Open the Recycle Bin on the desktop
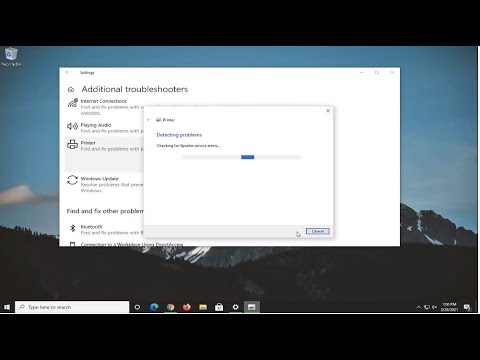This screenshot has width=480, height=360. pyautogui.click(x=11, y=57)
